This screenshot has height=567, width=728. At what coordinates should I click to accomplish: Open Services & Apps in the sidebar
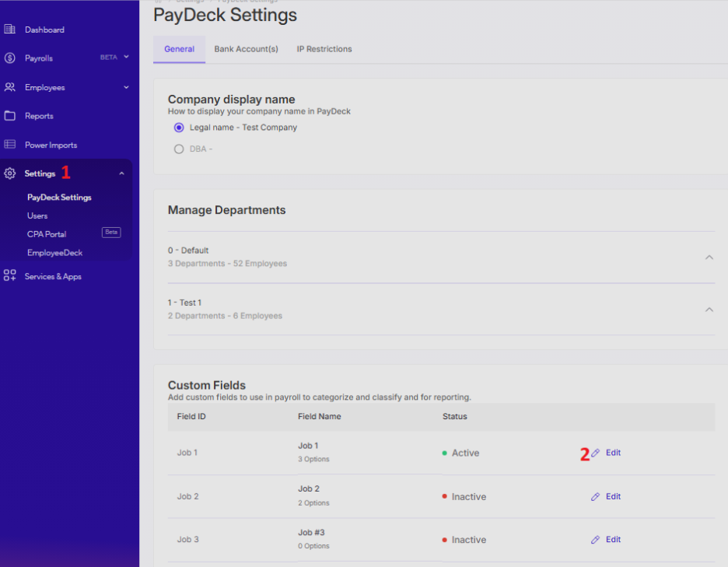pyautogui.click(x=53, y=276)
